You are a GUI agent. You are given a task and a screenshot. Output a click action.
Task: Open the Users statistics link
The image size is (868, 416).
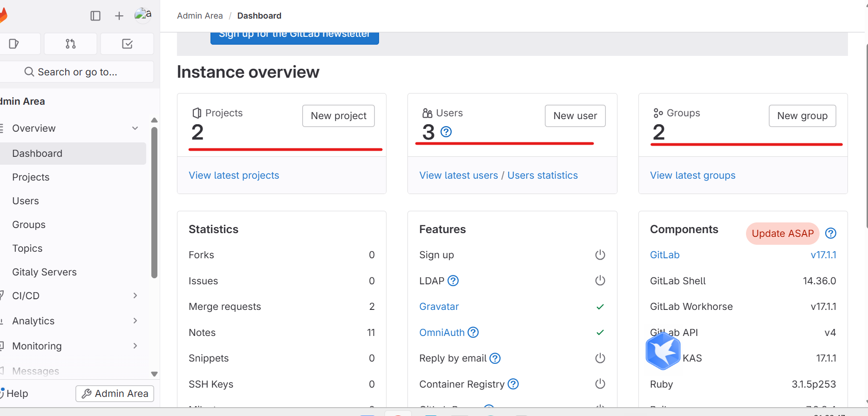pyautogui.click(x=542, y=175)
